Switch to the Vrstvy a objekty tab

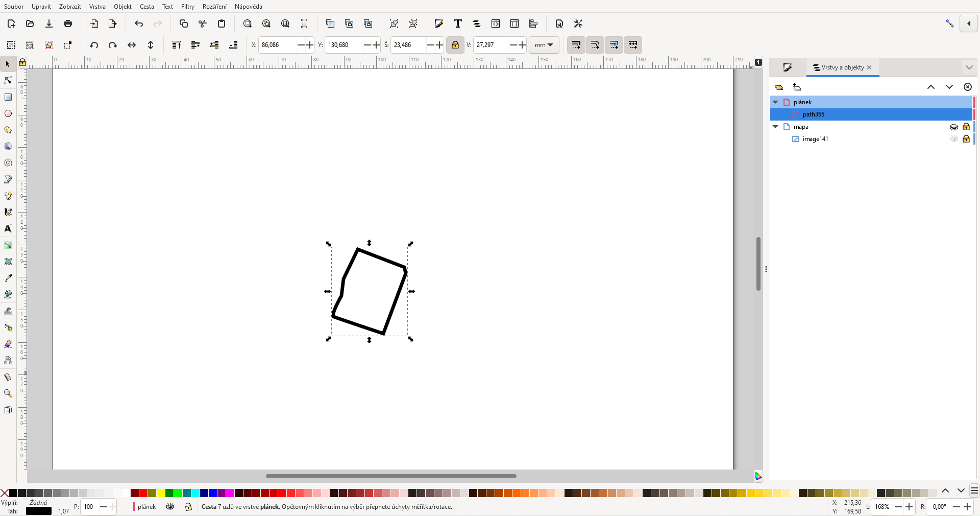click(841, 67)
